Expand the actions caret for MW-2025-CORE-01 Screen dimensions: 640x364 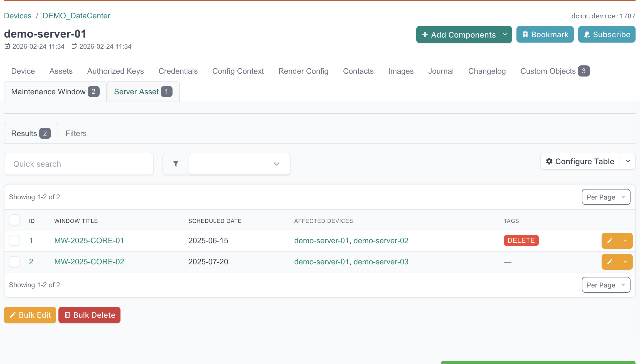625,241
